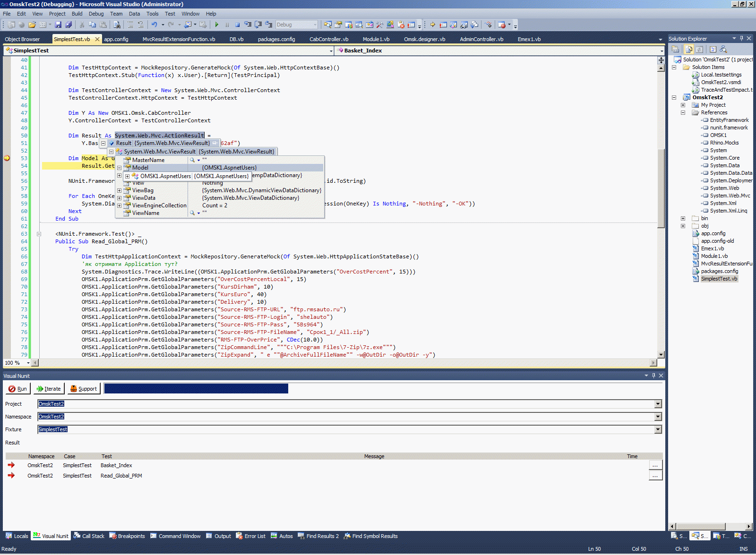Click the Save All toolbar icon
The width and height of the screenshot is (756, 555).
coord(69,25)
